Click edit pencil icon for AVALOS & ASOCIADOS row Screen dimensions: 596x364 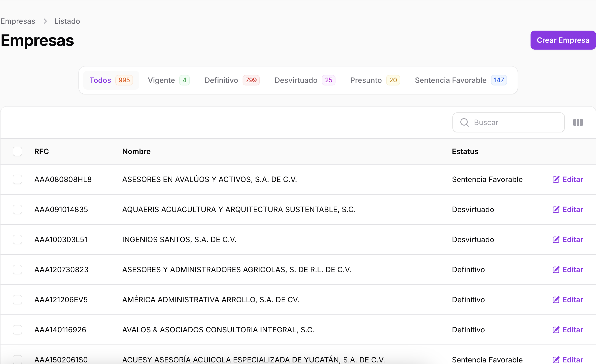click(556, 330)
